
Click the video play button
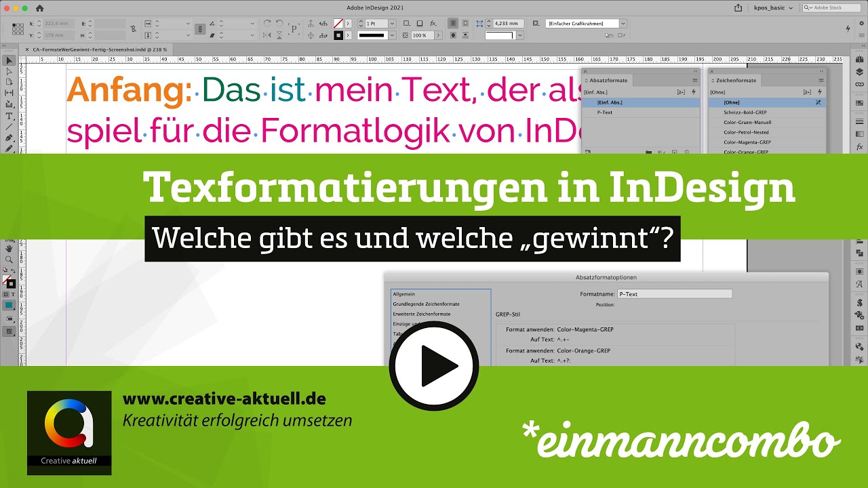[434, 367]
